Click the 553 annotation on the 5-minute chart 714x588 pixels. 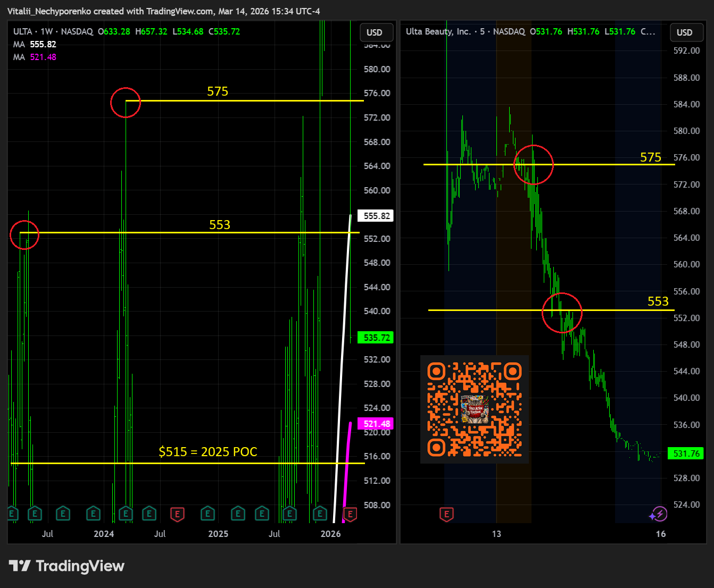point(658,301)
